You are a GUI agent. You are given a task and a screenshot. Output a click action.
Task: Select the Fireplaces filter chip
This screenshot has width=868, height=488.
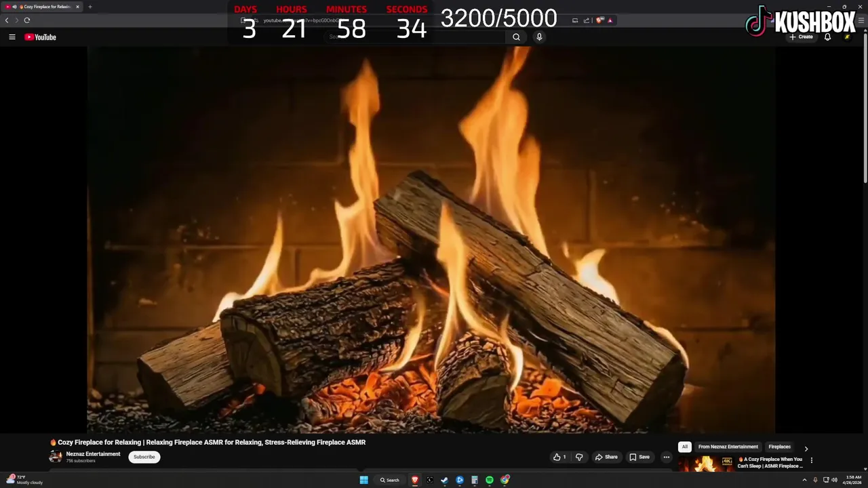779,447
